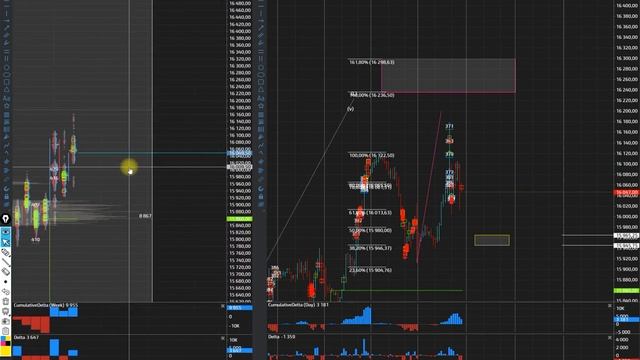The image size is (640, 360).
Task: Close the left chart Delta 3 667 panel
Action: 222,338
